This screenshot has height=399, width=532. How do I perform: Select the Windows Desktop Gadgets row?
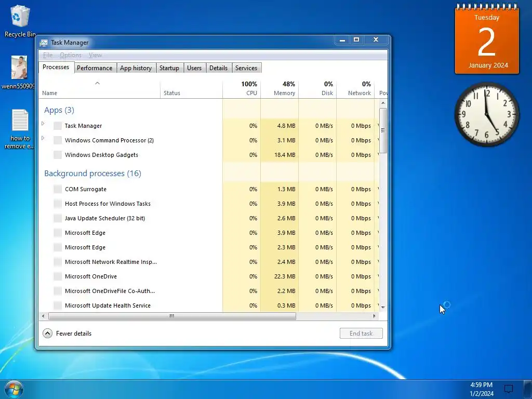(209, 155)
